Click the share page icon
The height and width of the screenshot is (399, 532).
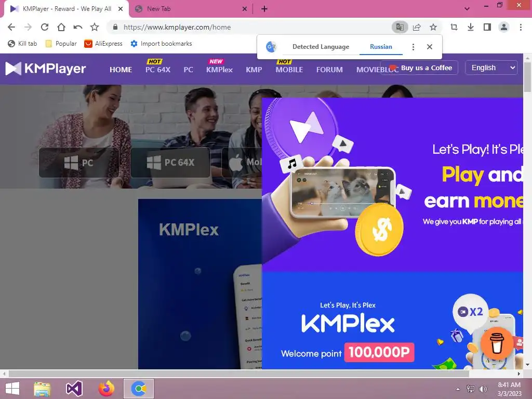tap(417, 27)
